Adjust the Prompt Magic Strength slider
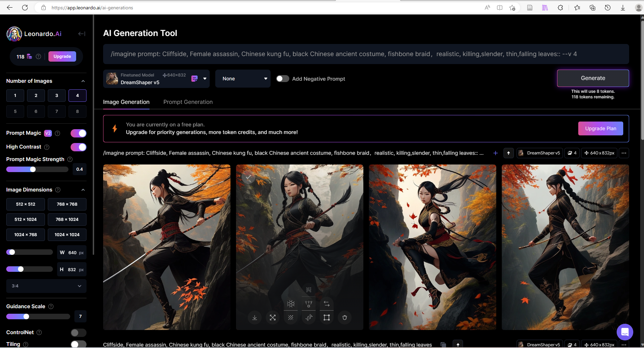This screenshot has width=644, height=348. (33, 169)
